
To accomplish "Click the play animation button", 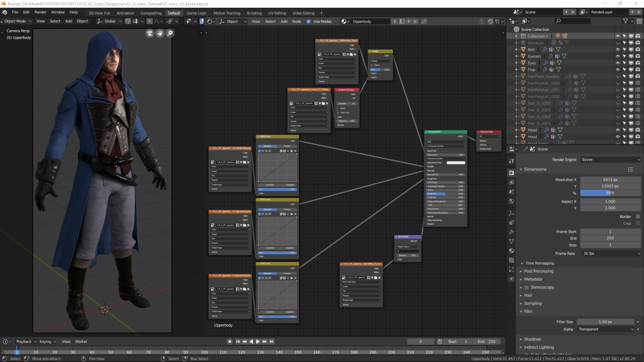I will click(x=258, y=342).
